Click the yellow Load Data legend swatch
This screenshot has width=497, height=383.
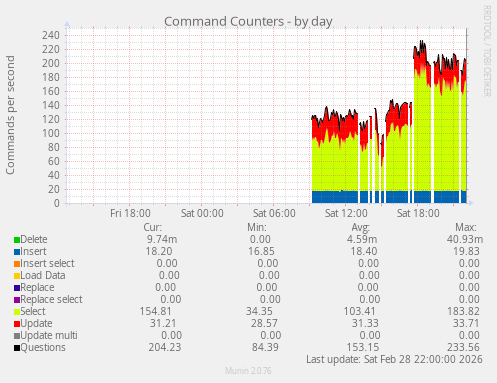[17, 276]
